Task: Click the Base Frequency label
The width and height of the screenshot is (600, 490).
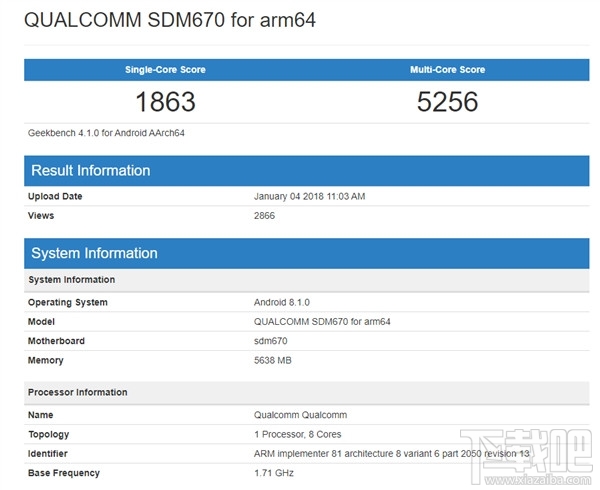Action: click(64, 473)
